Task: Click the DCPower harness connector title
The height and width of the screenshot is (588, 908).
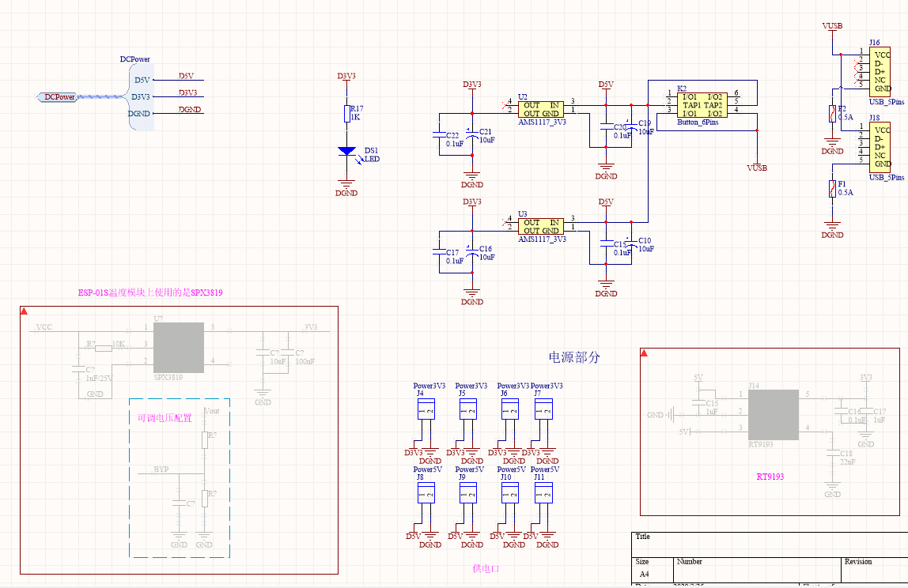Action: 135,59
